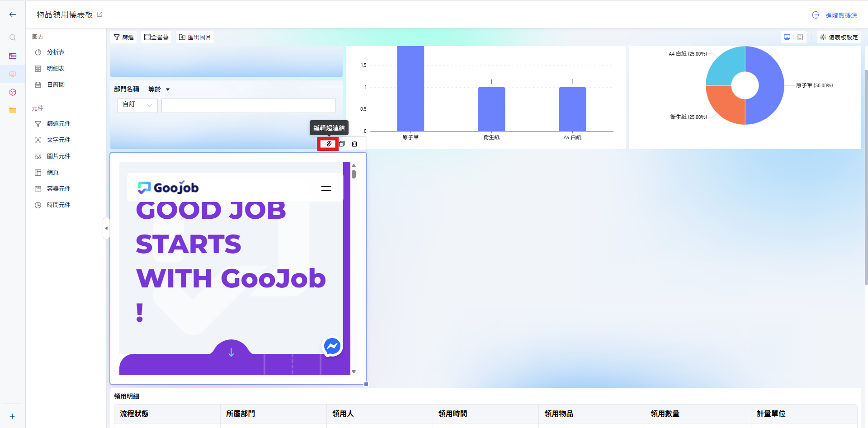
Task: Click the 計量單位 column header
Action: coord(804,414)
